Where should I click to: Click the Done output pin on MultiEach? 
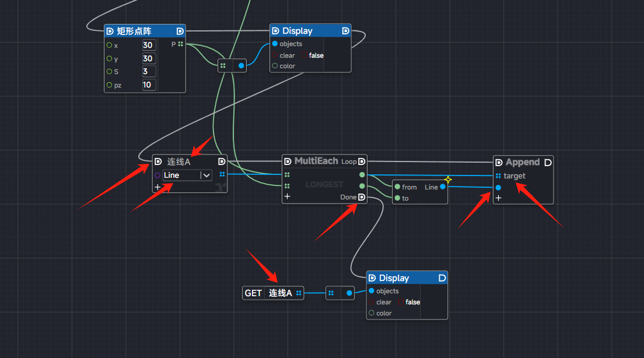coord(362,197)
